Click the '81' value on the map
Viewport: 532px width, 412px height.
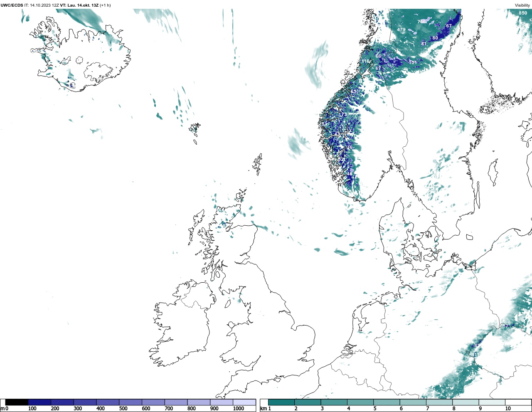pos(424,44)
